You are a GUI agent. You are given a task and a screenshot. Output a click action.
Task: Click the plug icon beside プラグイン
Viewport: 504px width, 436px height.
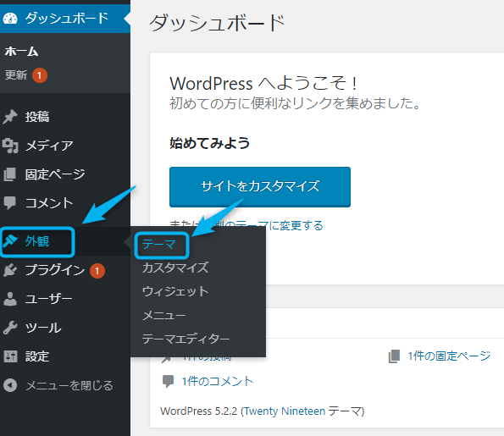[10, 270]
